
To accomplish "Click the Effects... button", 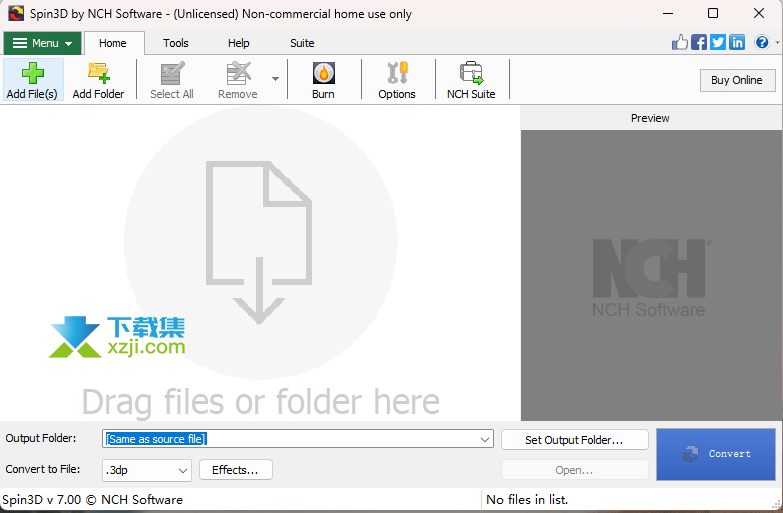I will (236, 470).
